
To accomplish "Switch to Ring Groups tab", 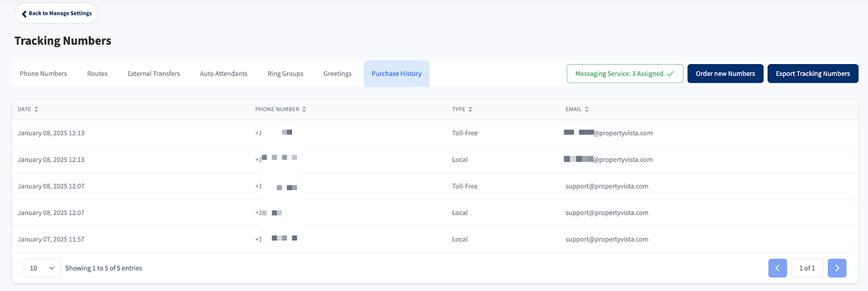I will (x=285, y=74).
